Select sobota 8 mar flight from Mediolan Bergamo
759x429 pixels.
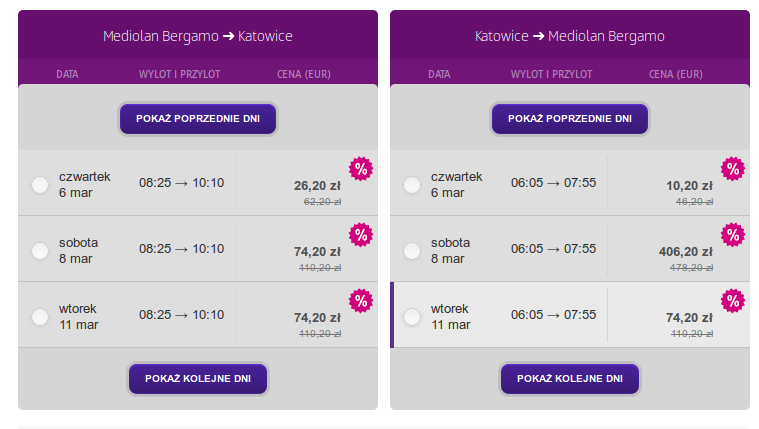click(40, 250)
